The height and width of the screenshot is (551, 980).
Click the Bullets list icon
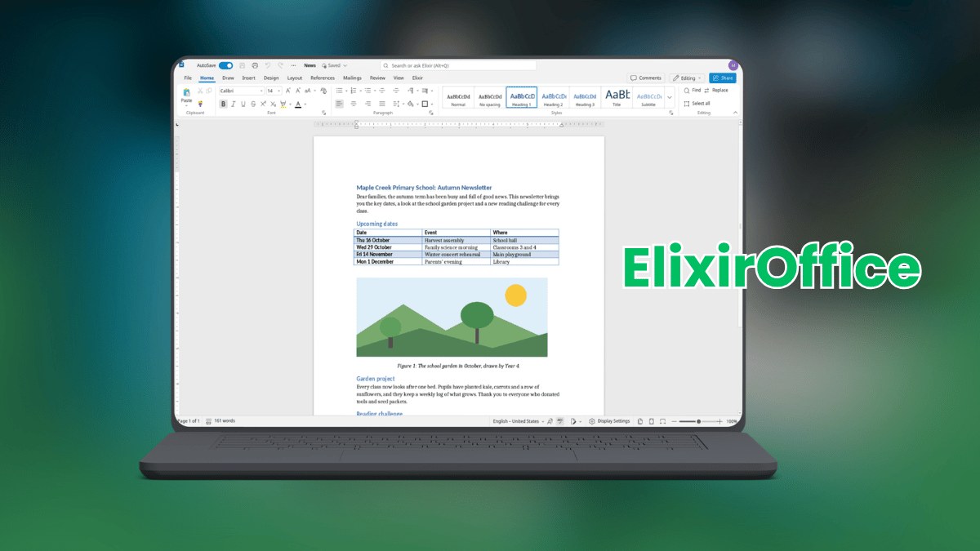coord(339,91)
